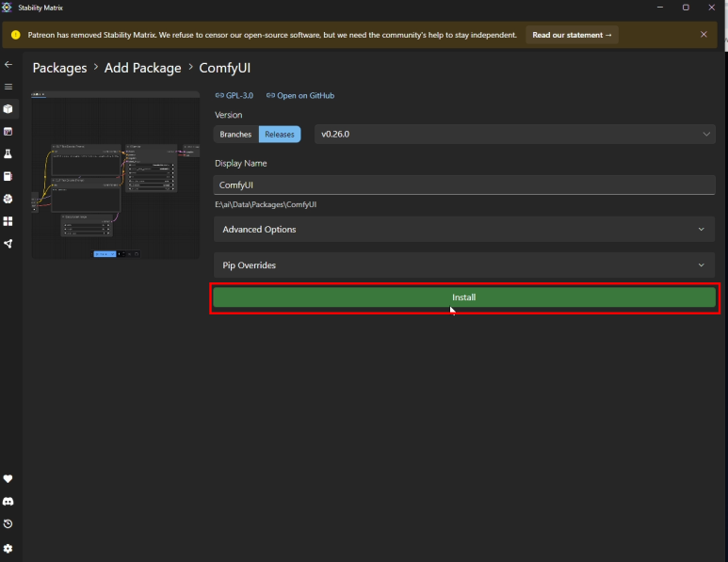
Task: Open the Discord icon in the sidebar
Action: [x=8, y=501]
